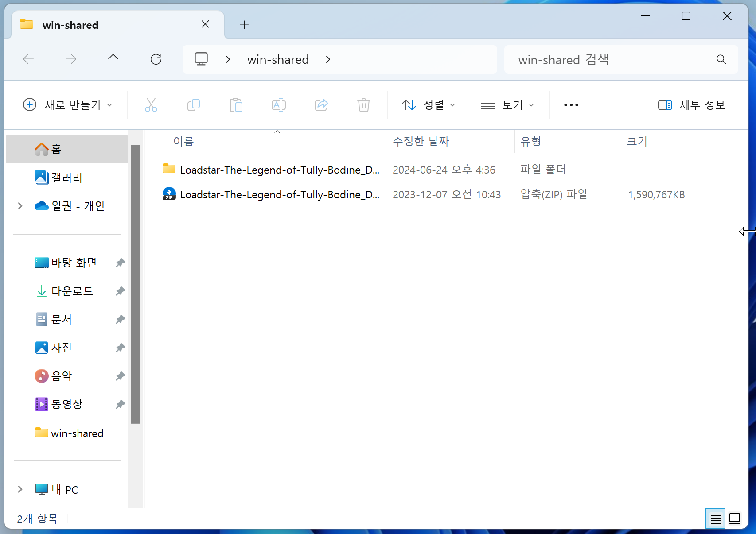Click the Rename icon in toolbar
This screenshot has height=534, width=756.
coord(279,105)
